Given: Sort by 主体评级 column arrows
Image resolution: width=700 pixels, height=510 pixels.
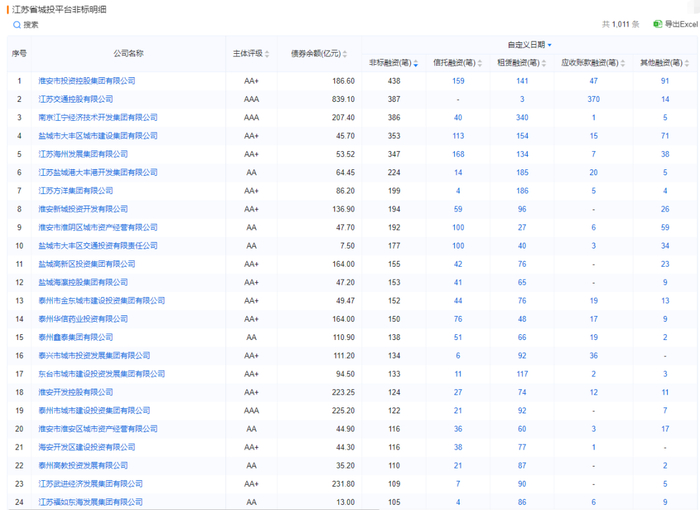Looking at the screenshot, I should [267, 54].
